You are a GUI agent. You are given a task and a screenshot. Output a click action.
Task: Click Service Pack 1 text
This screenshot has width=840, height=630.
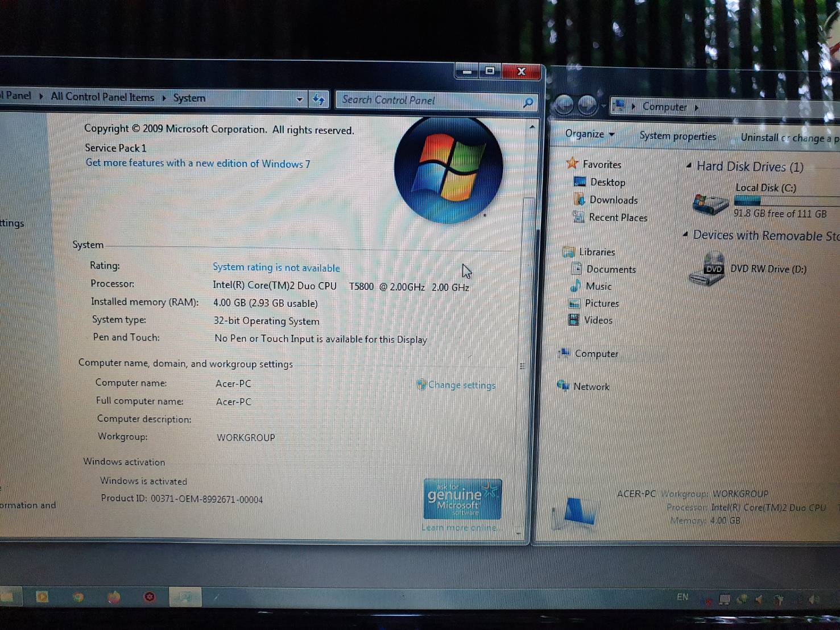tap(115, 148)
